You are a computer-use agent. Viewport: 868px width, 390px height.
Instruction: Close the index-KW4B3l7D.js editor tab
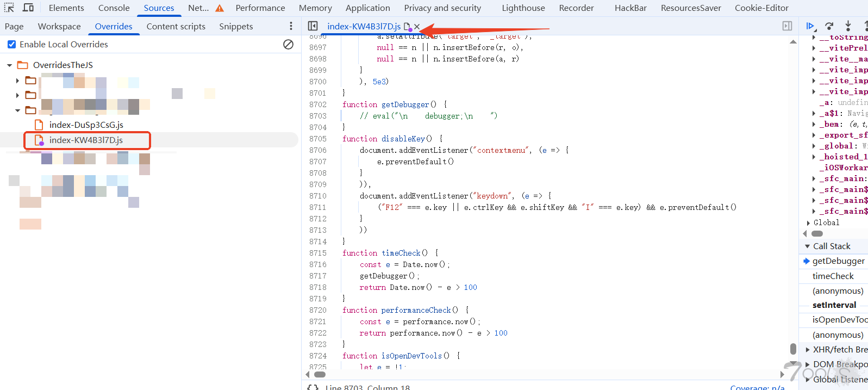(x=417, y=26)
